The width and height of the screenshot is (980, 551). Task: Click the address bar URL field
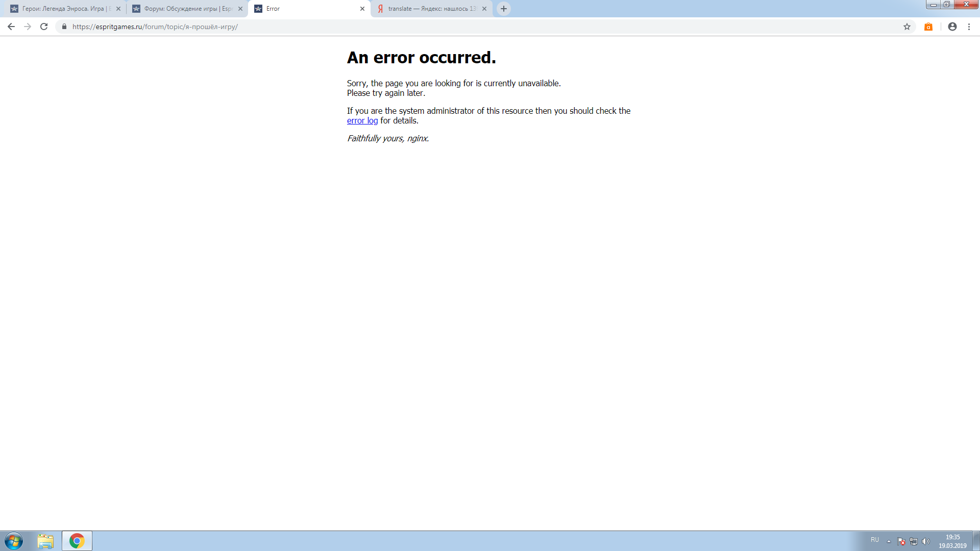(408, 27)
